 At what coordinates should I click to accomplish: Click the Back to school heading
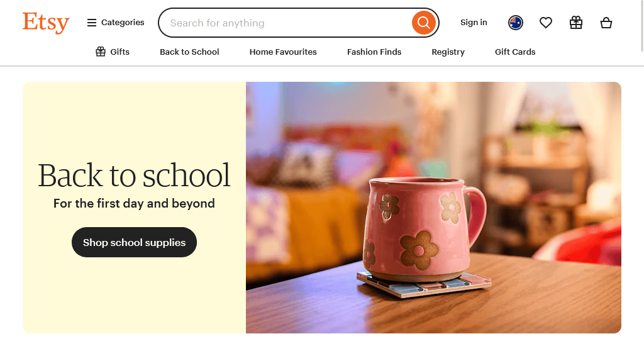pyautogui.click(x=134, y=176)
